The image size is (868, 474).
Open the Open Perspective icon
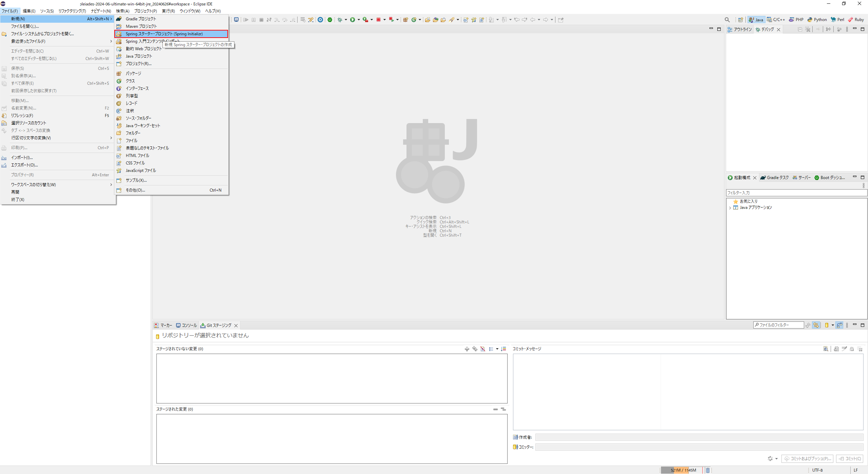click(x=740, y=20)
